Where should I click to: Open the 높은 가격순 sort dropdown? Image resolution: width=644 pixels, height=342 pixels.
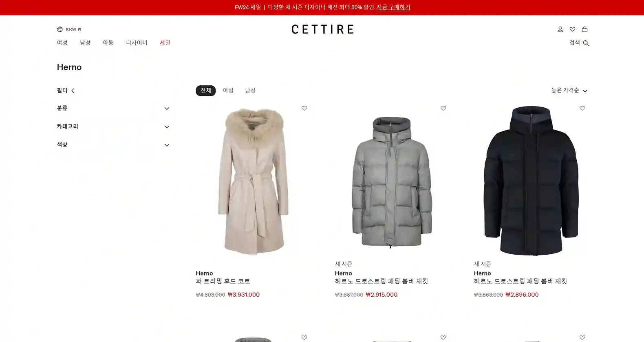coord(569,90)
